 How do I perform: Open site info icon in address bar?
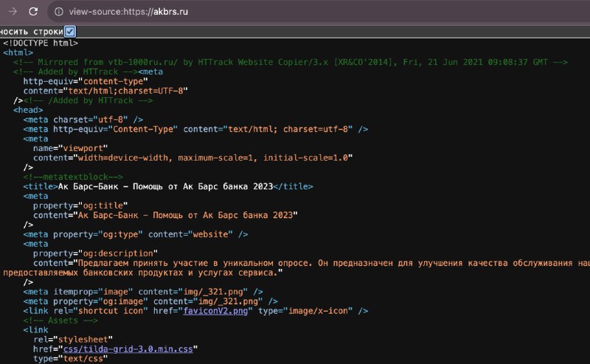[59, 12]
